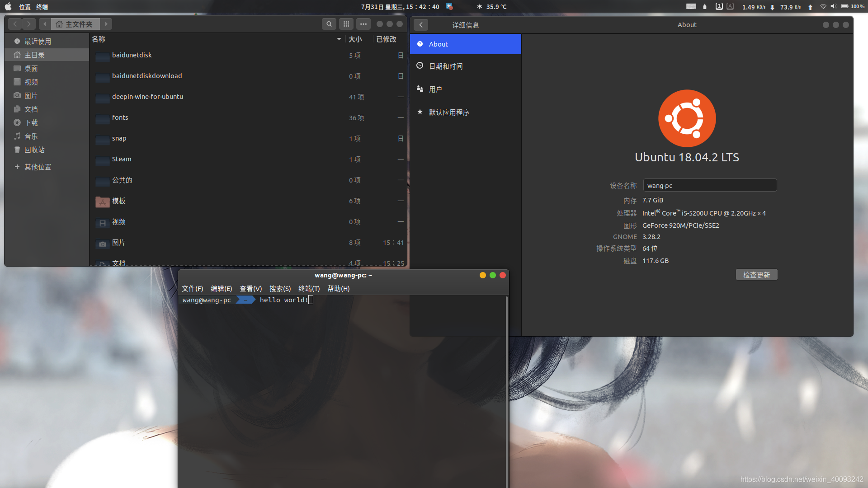Select the 公共的 folder
This screenshot has height=488, width=868.
[249, 180]
